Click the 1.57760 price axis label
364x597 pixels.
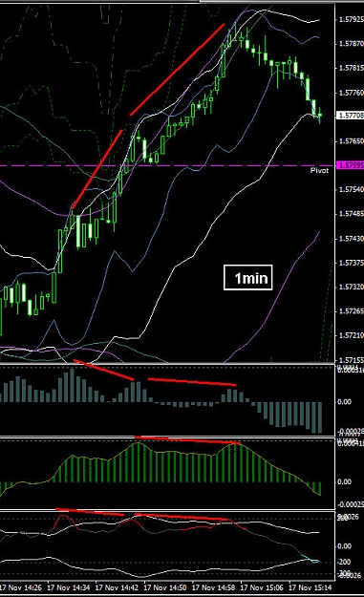pyautogui.click(x=351, y=92)
